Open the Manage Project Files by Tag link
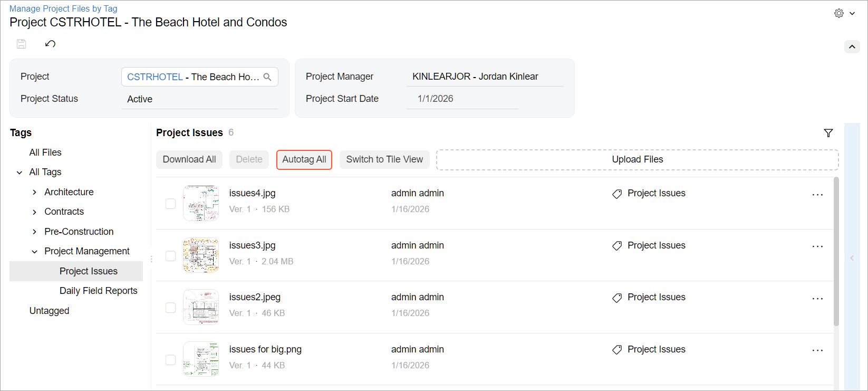Image resolution: width=868 pixels, height=391 pixels. point(63,8)
